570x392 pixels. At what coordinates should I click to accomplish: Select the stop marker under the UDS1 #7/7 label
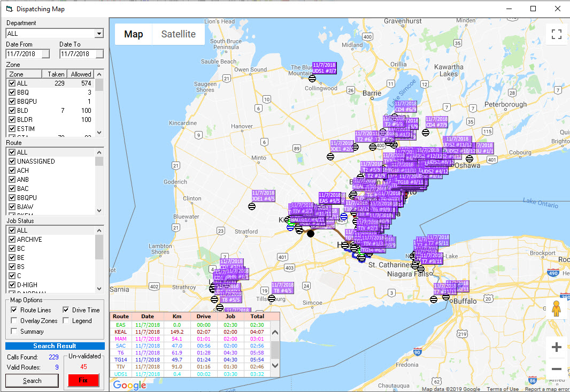coord(312,78)
